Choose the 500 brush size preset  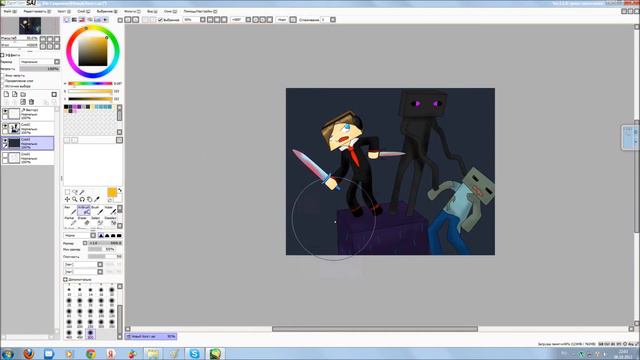[x=90, y=334]
